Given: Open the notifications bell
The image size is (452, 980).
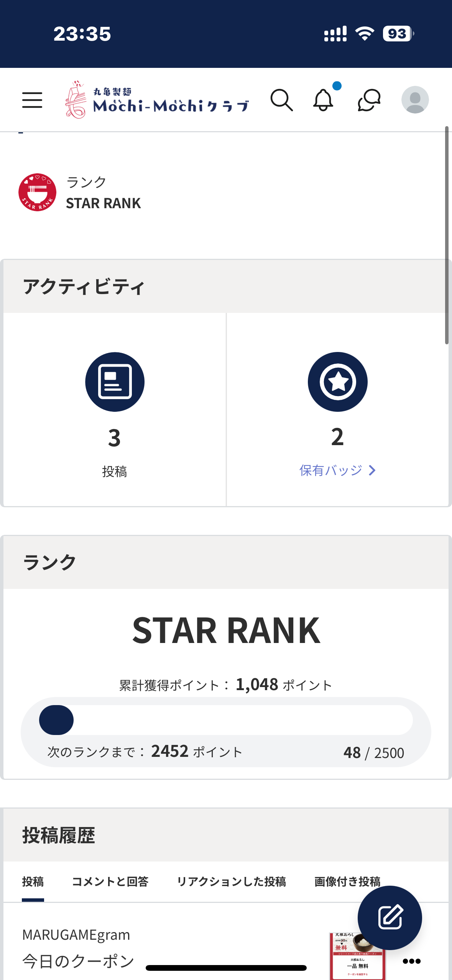Looking at the screenshot, I should (324, 100).
